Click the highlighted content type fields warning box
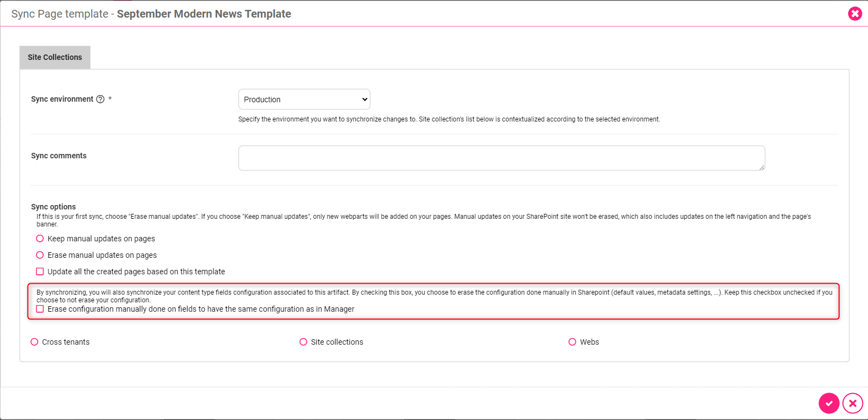Screen dimensions: 868x420 click(x=433, y=300)
